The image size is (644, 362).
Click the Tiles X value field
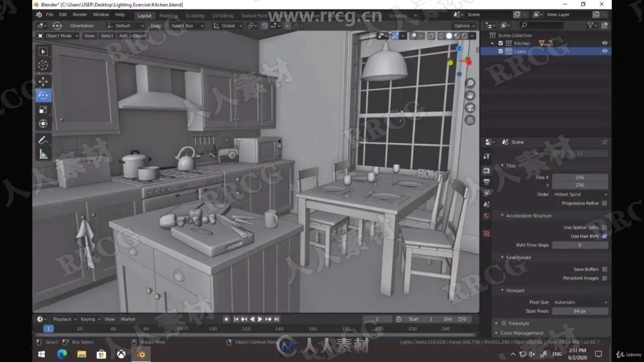click(580, 177)
